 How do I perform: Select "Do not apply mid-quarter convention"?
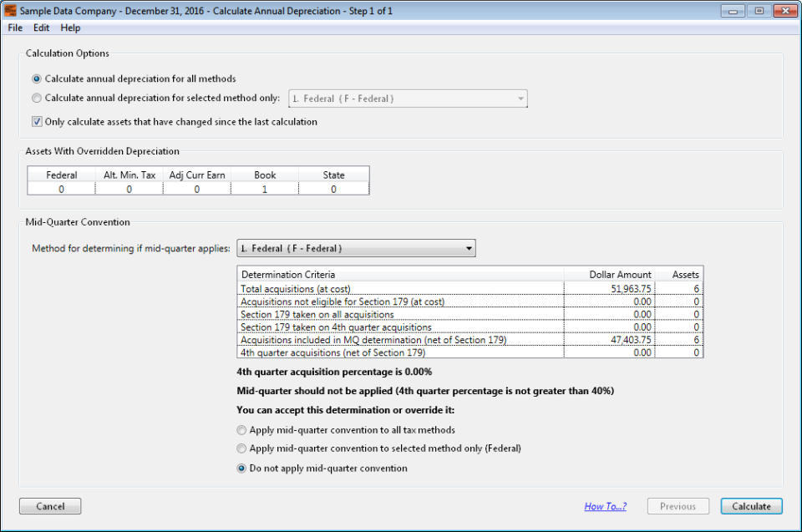click(241, 468)
